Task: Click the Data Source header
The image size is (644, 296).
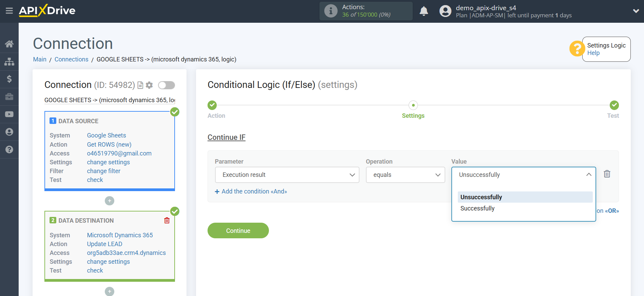Action: point(78,121)
